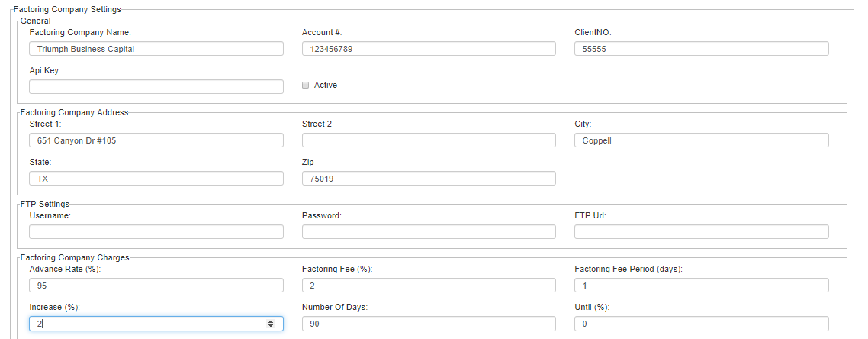Edit the Street 1 address field
This screenshot has height=339, width=868.
pos(156,140)
